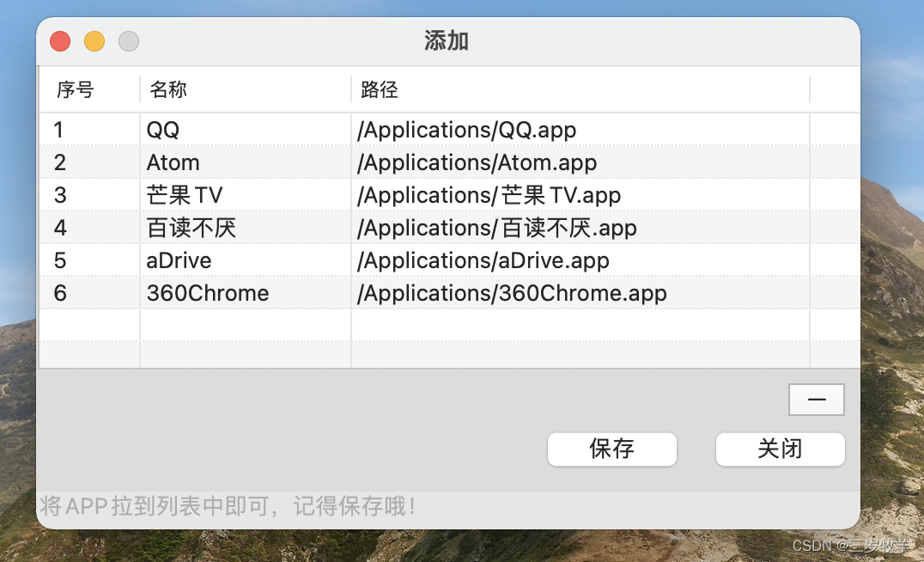
Task: Click the 路径 column header
Action: pos(380,89)
